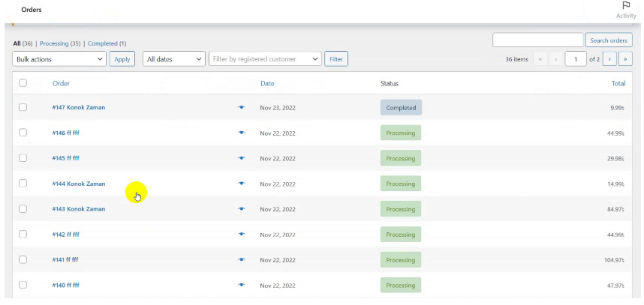Preview order #147 with eye icon

tap(242, 107)
